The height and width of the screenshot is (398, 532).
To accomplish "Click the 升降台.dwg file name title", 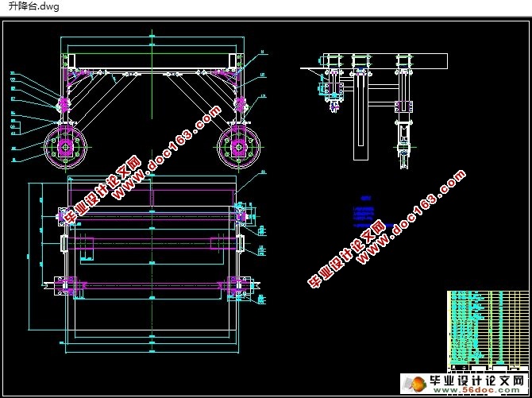I will point(33,6).
